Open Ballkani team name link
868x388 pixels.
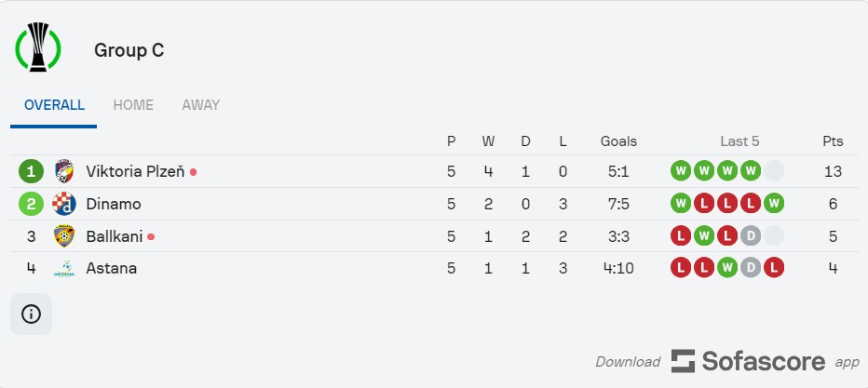[115, 236]
